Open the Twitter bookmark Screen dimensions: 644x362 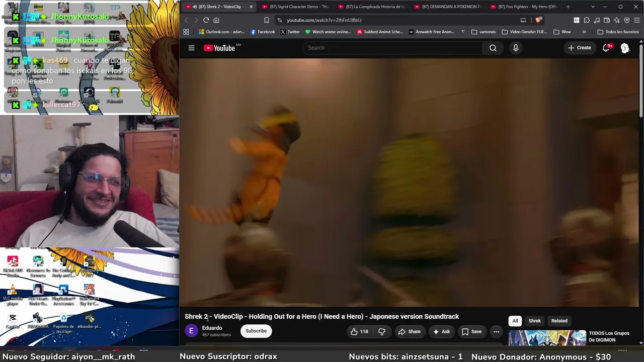point(290,32)
